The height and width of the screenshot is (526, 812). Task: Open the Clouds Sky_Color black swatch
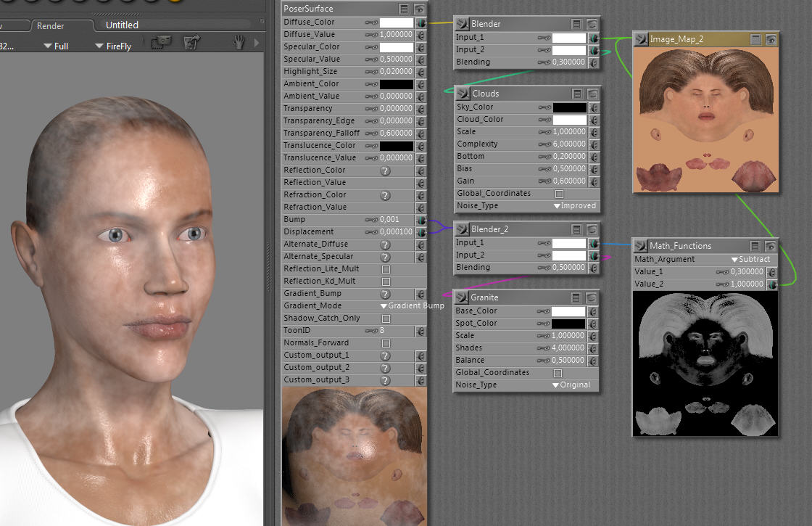tap(569, 107)
